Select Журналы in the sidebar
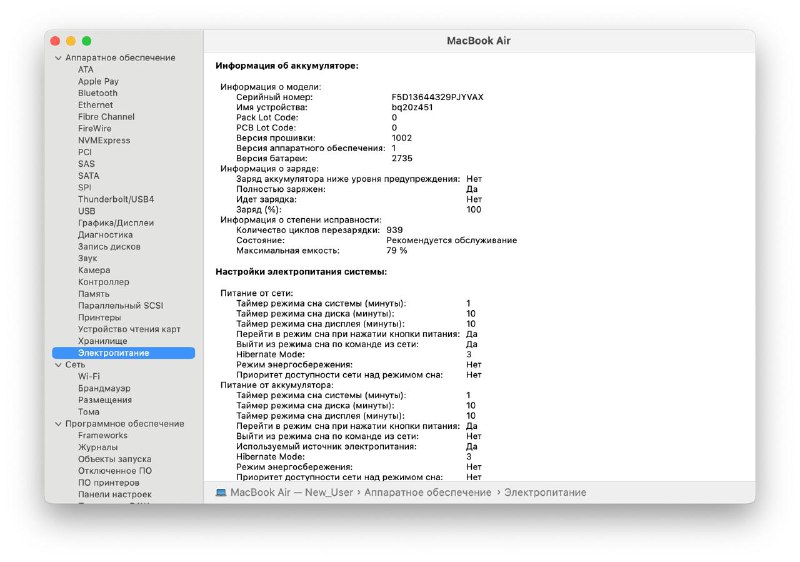Viewport: 800px width, 562px height. click(98, 447)
